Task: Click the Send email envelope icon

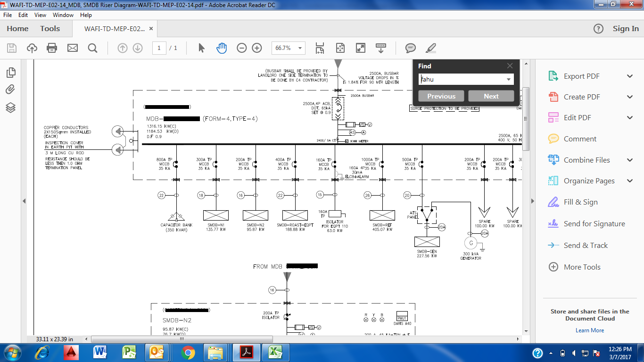Action: pos(72,48)
